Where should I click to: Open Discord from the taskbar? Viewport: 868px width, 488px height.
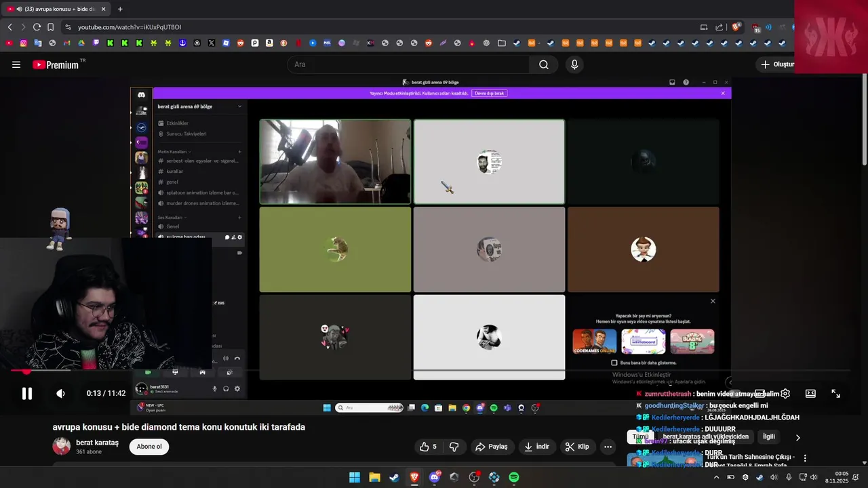pyautogui.click(x=434, y=477)
